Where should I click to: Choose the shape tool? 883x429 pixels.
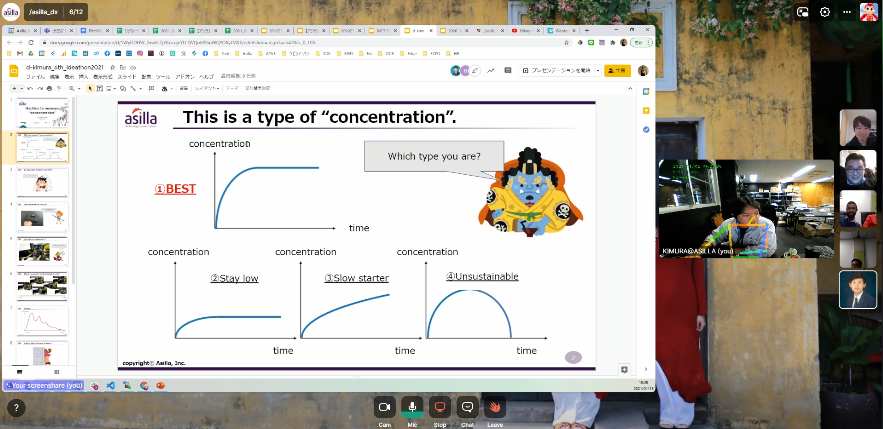122,88
